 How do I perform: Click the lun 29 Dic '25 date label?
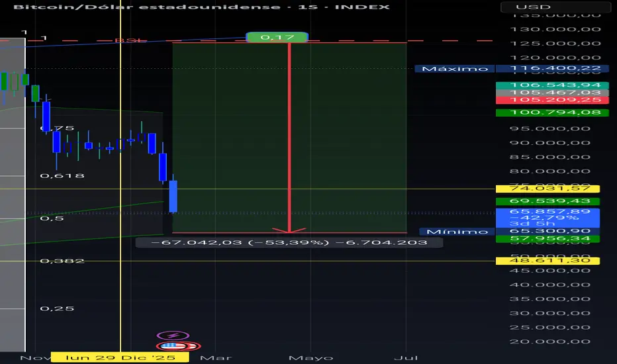(120, 357)
